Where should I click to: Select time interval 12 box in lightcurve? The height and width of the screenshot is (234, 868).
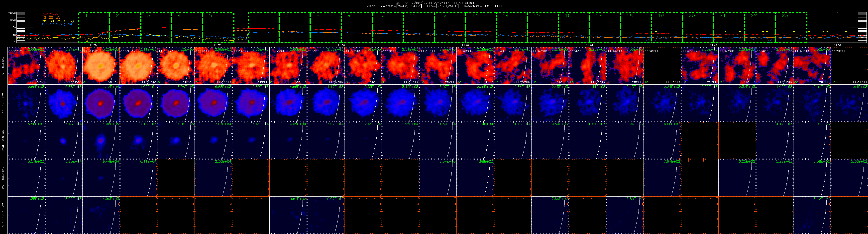[x=449, y=28]
